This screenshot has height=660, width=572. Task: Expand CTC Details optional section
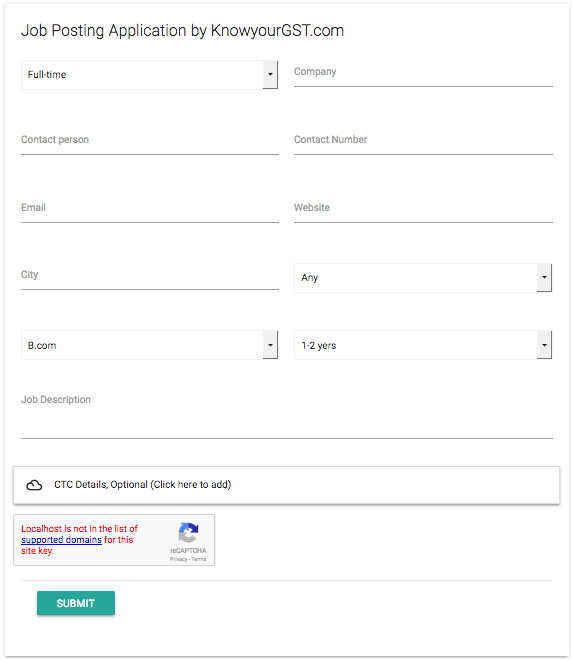click(x=286, y=485)
